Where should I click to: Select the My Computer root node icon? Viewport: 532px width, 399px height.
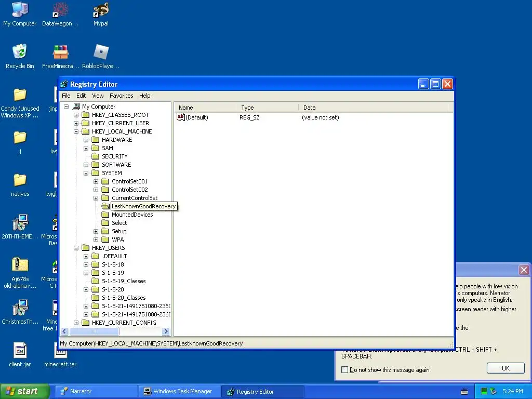(x=76, y=107)
